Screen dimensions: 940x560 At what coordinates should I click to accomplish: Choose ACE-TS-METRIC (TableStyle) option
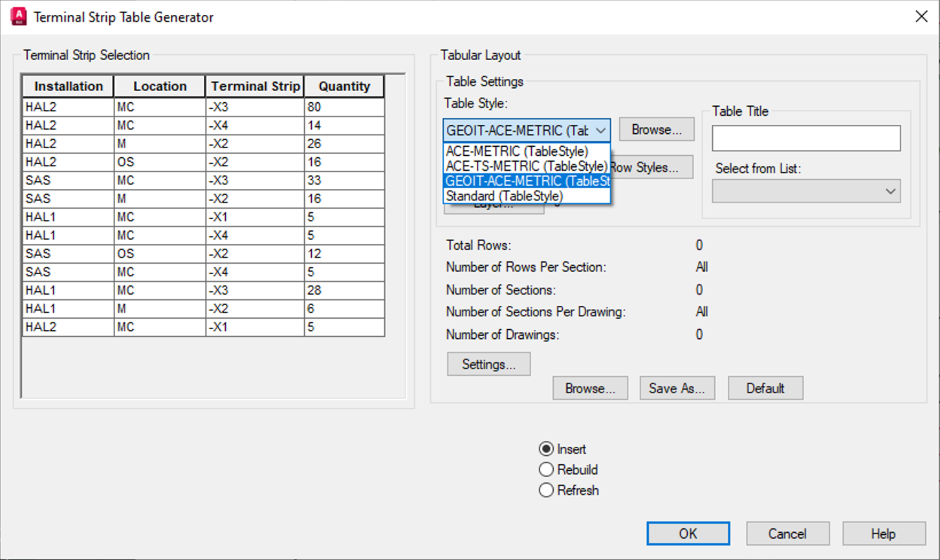(x=527, y=166)
